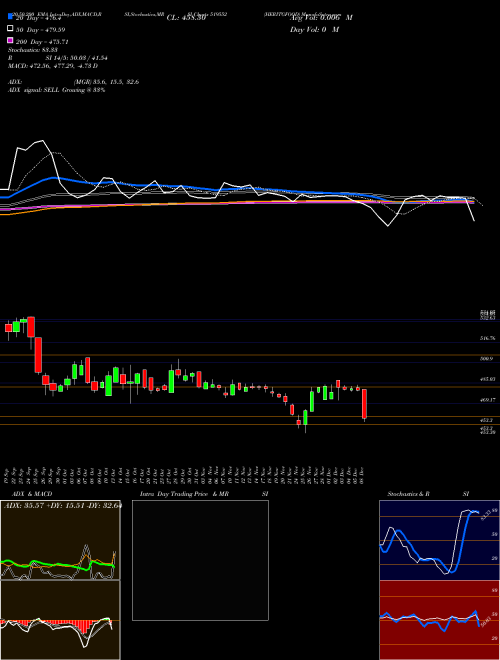Click the white 50 Day EMA legend swatch

pos(10,29)
